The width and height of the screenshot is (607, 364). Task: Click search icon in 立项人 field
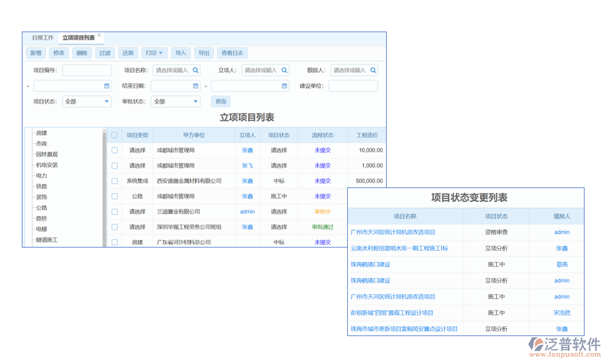pyautogui.click(x=284, y=70)
